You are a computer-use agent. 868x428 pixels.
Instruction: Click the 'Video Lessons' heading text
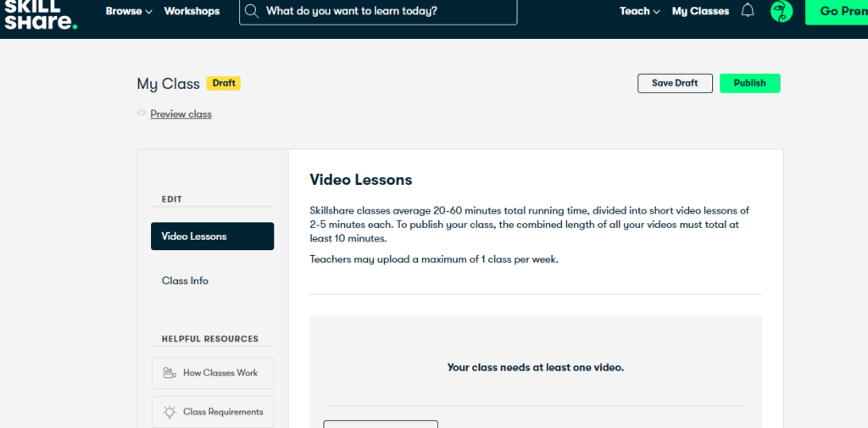(x=361, y=180)
